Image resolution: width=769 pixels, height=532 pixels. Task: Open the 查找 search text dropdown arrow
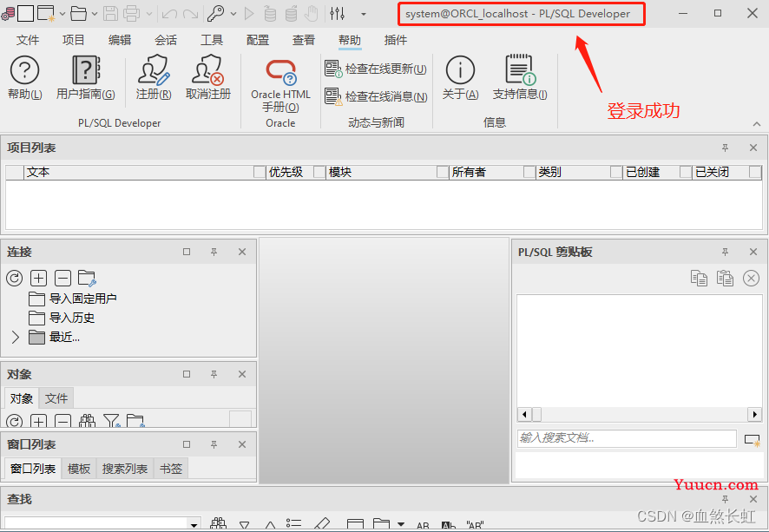(x=194, y=524)
